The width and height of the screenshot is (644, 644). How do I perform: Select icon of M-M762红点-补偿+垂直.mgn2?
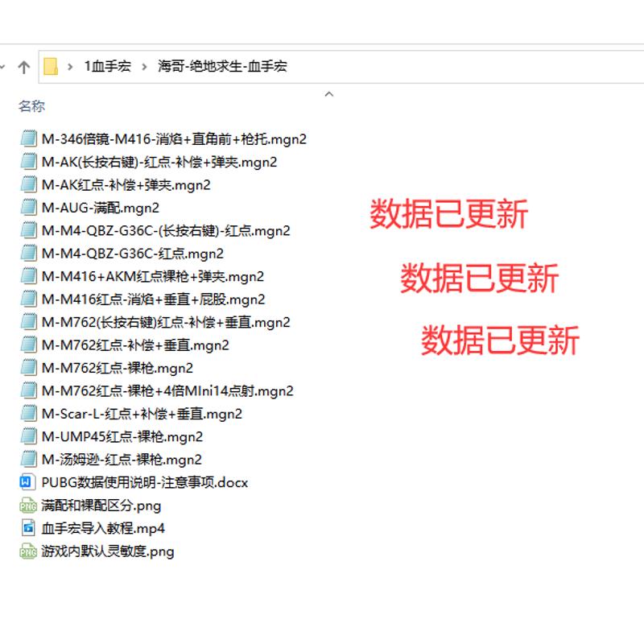pos(28,345)
